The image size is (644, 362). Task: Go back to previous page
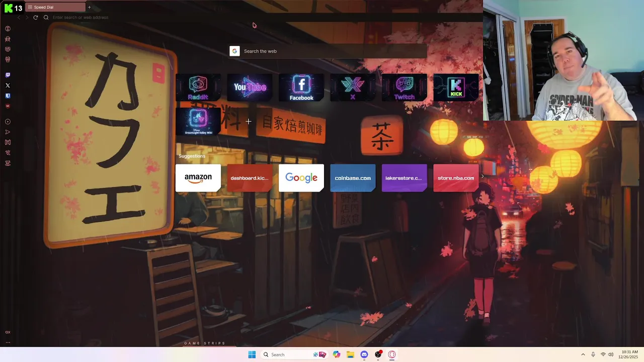click(x=19, y=17)
